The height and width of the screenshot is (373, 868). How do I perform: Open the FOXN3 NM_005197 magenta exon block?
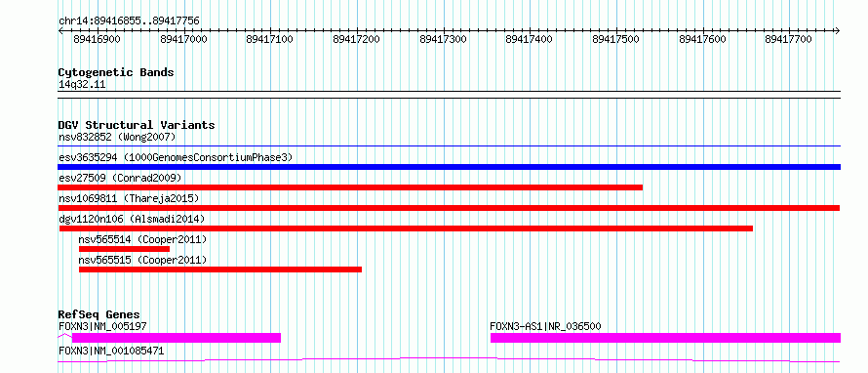176,338
